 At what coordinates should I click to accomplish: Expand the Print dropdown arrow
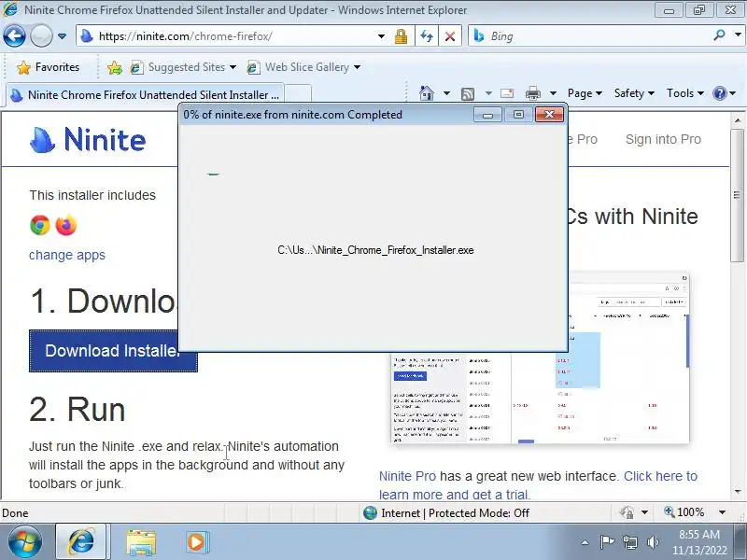point(553,93)
